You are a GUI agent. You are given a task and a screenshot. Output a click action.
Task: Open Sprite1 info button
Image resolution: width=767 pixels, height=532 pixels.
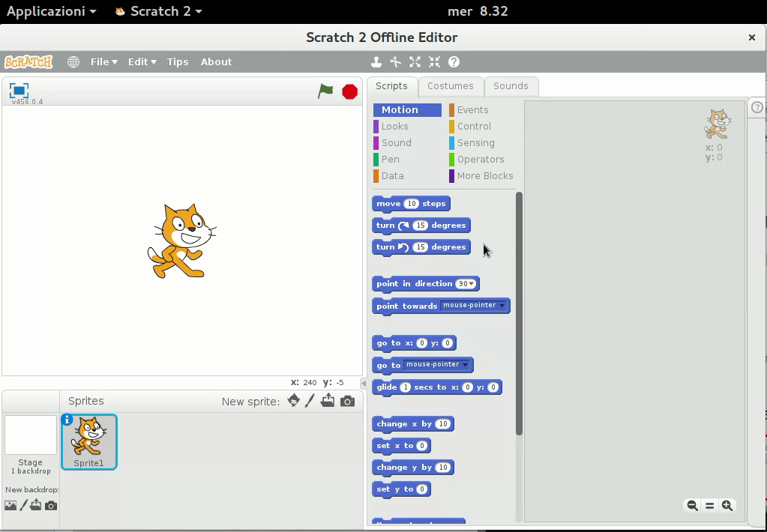pos(67,420)
